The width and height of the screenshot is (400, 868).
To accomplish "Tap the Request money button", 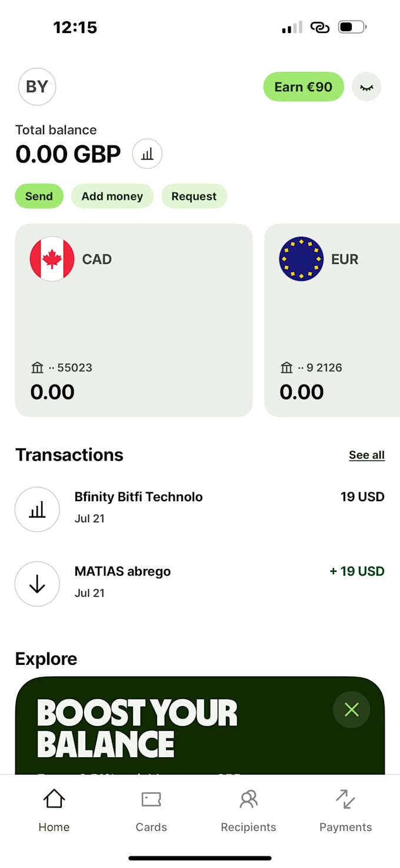I will coord(194,196).
